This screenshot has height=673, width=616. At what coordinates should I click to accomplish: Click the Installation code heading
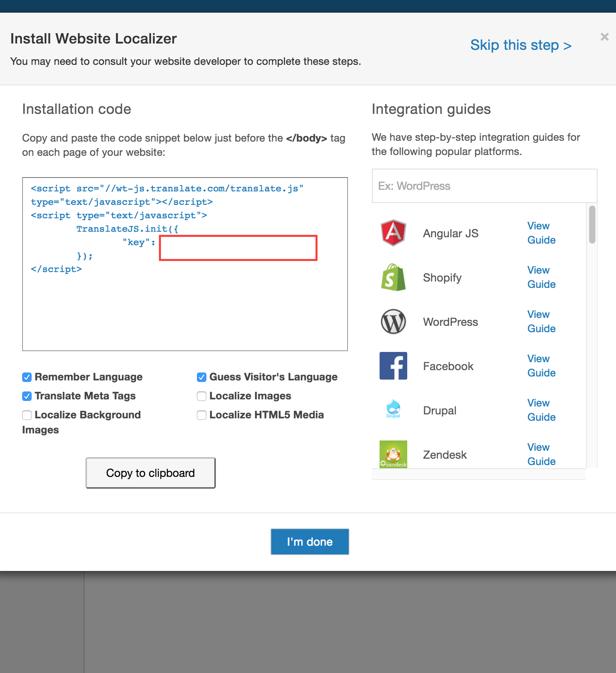[x=77, y=109]
